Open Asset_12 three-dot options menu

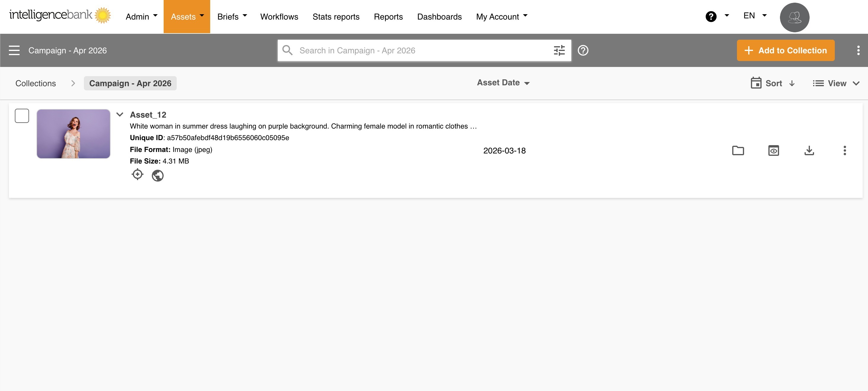pos(844,150)
